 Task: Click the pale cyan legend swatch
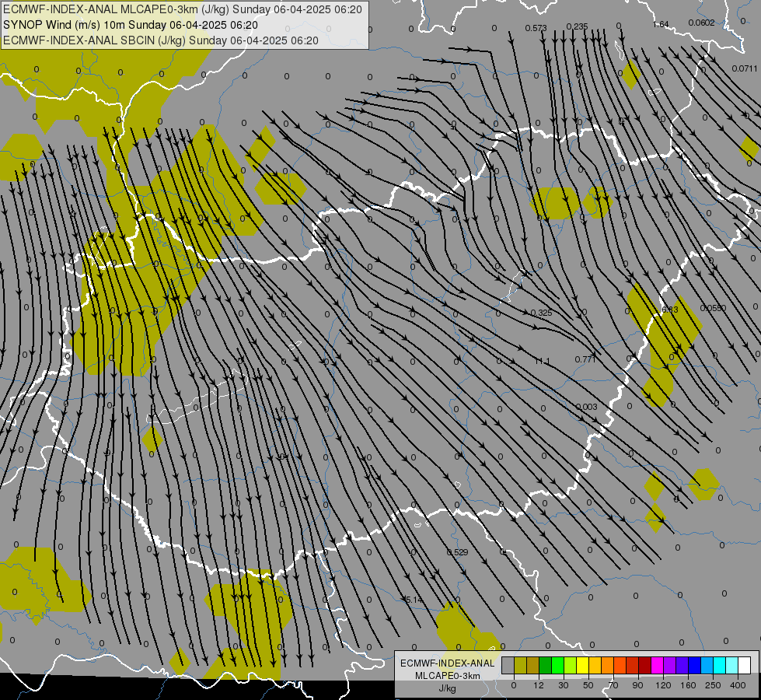click(732, 665)
